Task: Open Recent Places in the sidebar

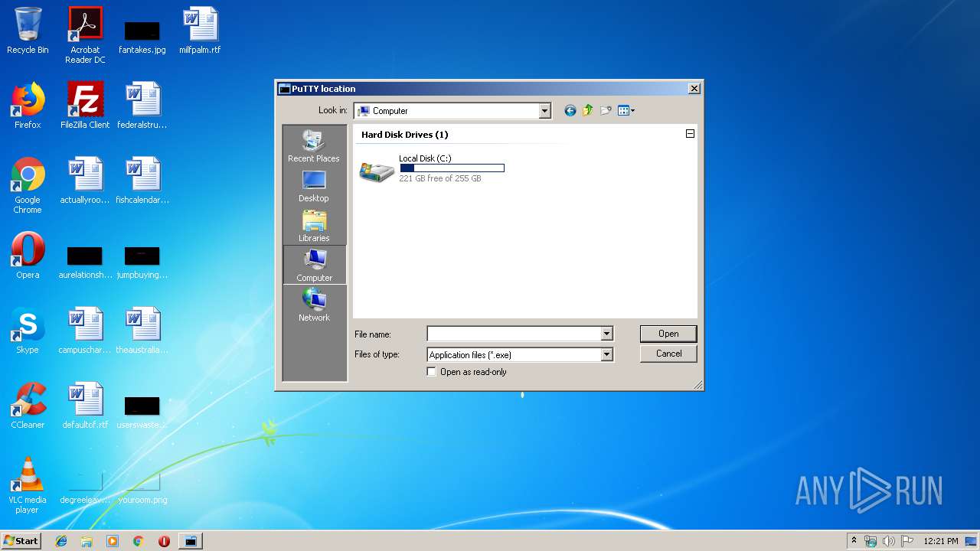Action: click(314, 145)
